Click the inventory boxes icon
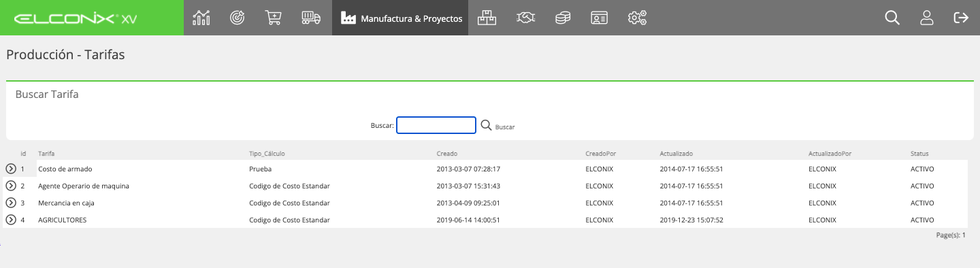Image resolution: width=980 pixels, height=268 pixels. (487, 18)
